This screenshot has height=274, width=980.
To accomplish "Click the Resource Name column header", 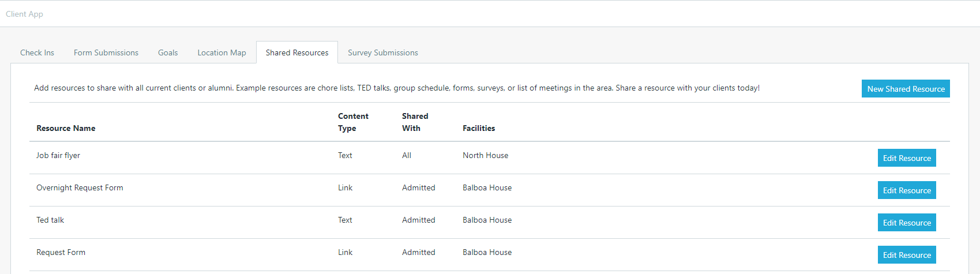I will tap(66, 128).
